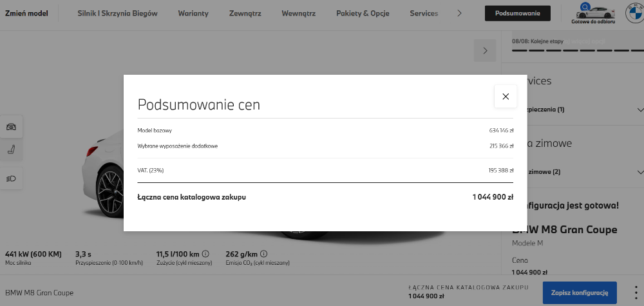The image size is (644, 306).
Task: Click the 215 366 zł equipment price
Action: pyautogui.click(x=501, y=146)
